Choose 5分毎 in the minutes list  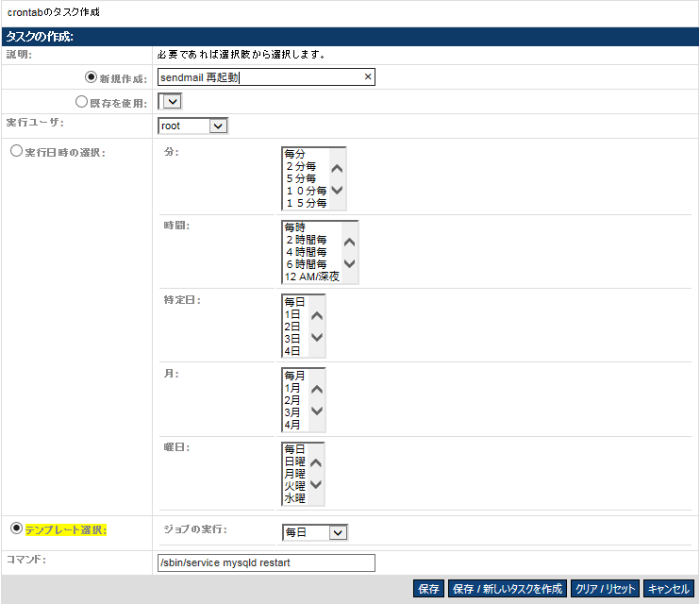[x=301, y=178]
